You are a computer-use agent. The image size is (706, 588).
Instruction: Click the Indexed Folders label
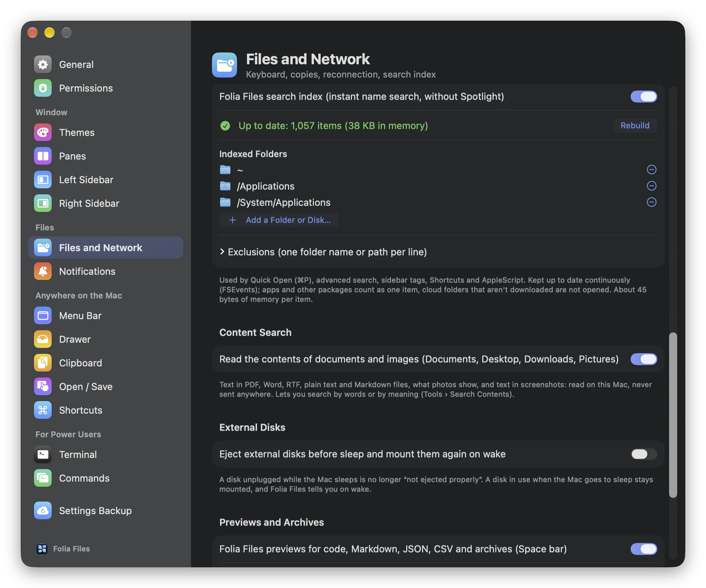pyautogui.click(x=253, y=154)
